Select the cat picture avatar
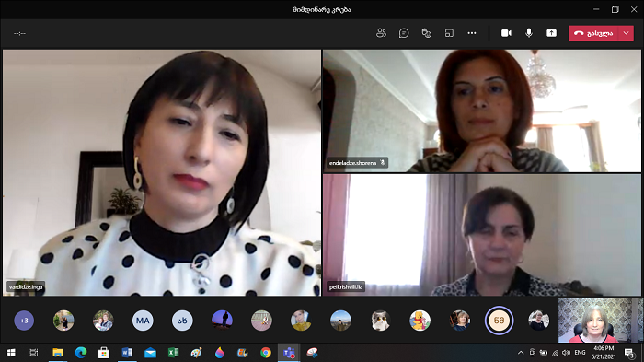 (380, 321)
